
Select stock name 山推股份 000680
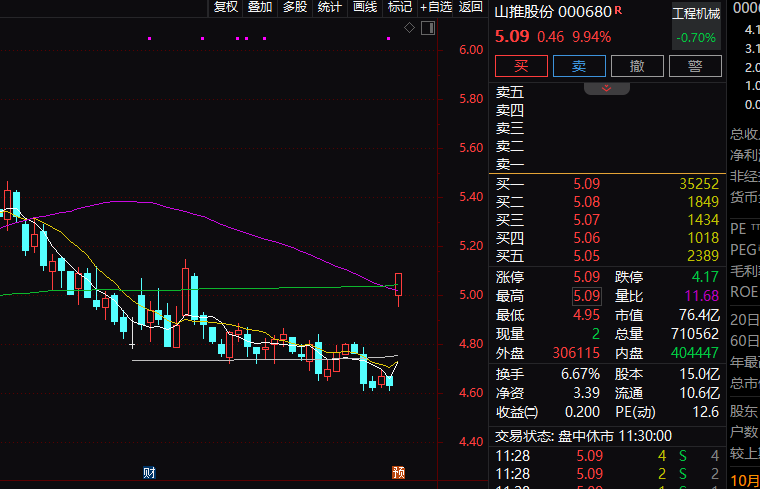click(x=553, y=12)
